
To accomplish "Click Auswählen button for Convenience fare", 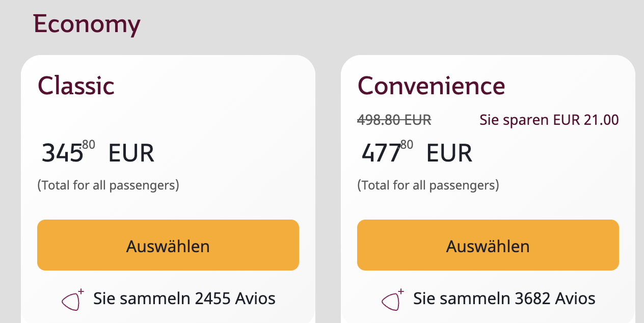I will point(488,246).
